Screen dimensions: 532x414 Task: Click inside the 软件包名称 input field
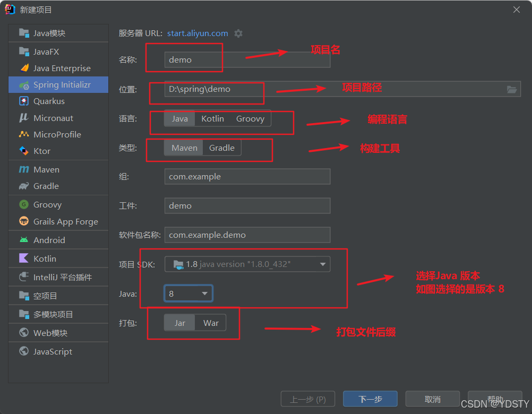[247, 235]
